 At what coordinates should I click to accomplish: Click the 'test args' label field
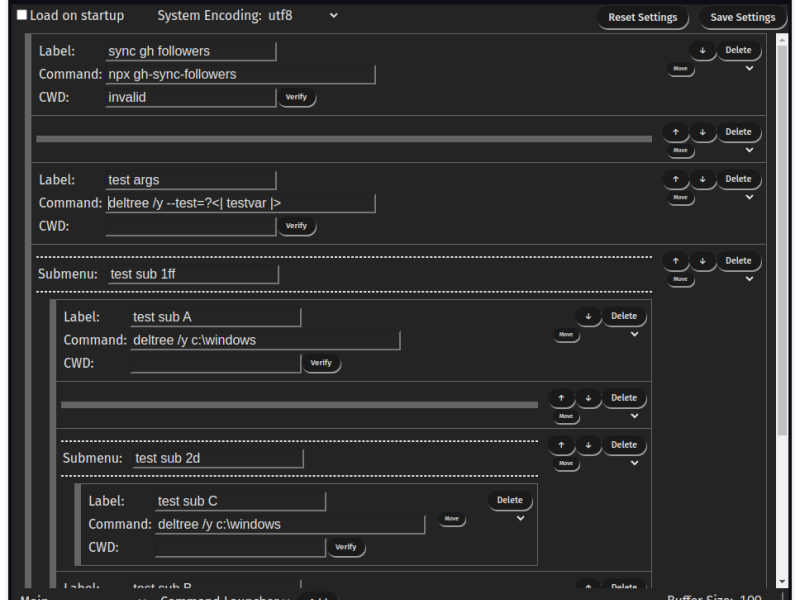click(x=191, y=180)
